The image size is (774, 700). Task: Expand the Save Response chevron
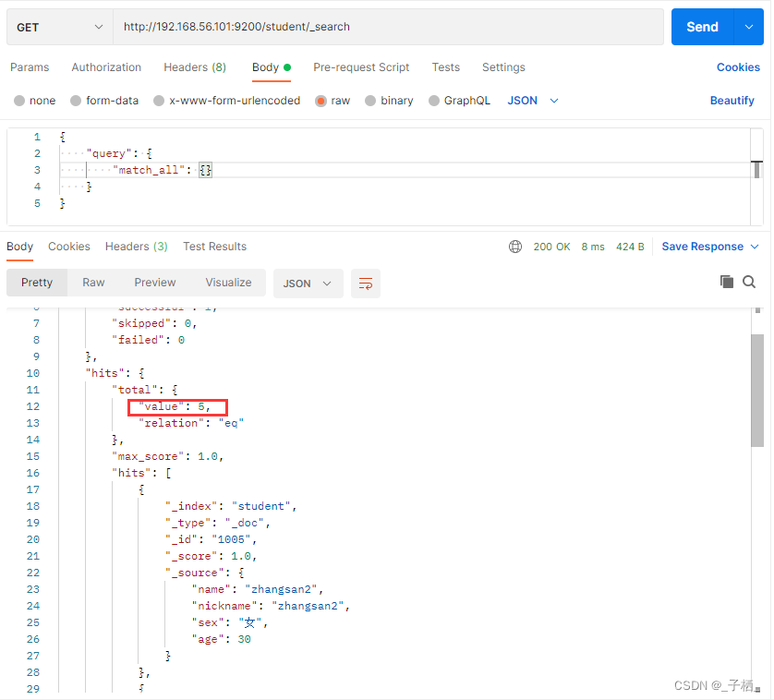pyautogui.click(x=755, y=247)
